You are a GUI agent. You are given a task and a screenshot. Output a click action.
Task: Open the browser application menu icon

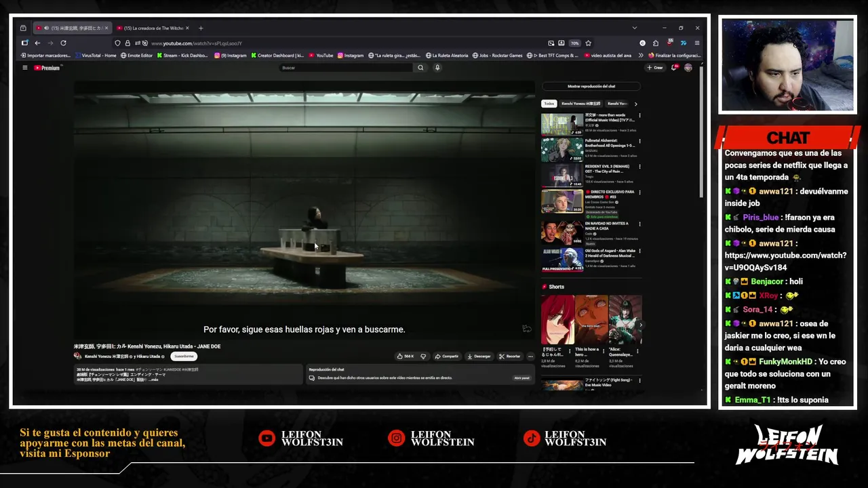click(697, 43)
